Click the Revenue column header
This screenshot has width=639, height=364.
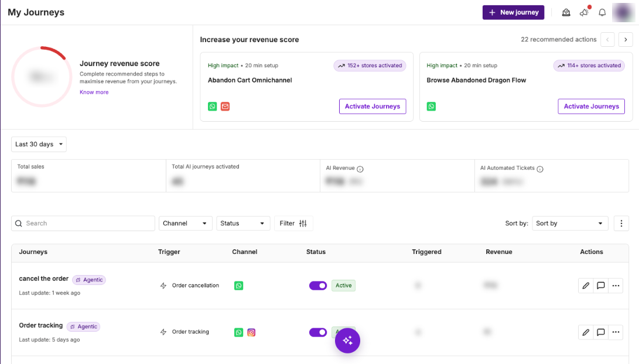[499, 252]
